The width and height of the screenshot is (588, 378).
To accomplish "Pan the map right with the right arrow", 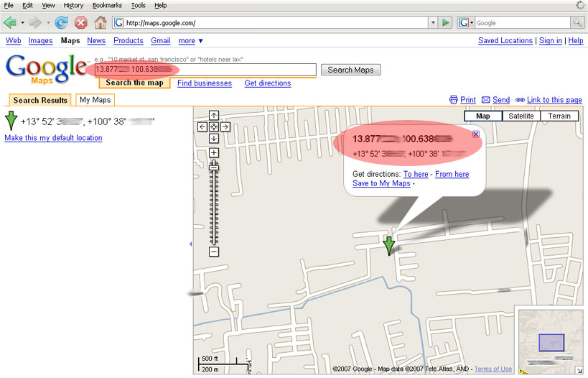I will tap(225, 127).
